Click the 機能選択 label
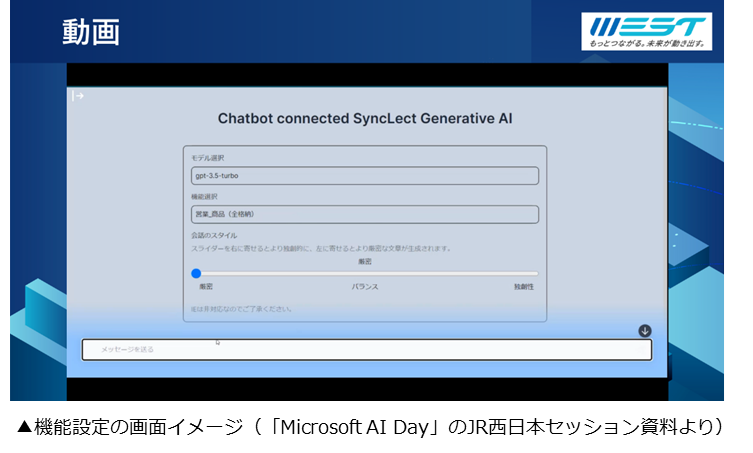Screen dimensions: 753x453 [x=204, y=196]
